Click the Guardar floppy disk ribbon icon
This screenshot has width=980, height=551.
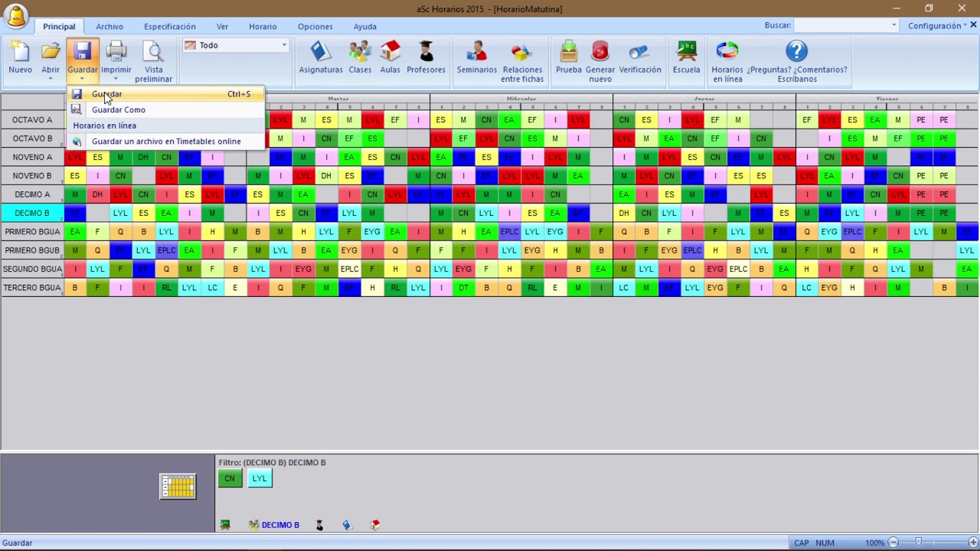[x=82, y=52]
